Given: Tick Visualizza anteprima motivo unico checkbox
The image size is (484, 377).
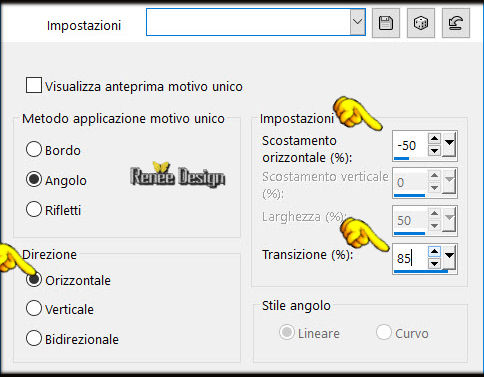Looking at the screenshot, I should coord(34,86).
